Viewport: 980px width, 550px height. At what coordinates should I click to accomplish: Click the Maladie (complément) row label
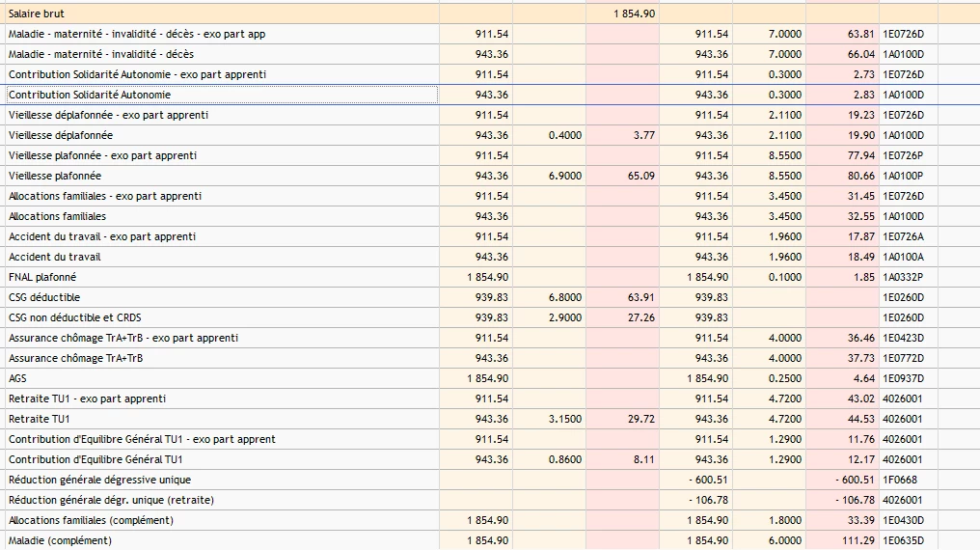tap(60, 540)
